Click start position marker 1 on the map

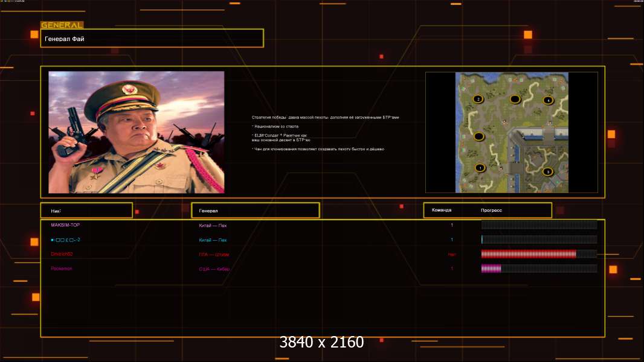pos(480,168)
